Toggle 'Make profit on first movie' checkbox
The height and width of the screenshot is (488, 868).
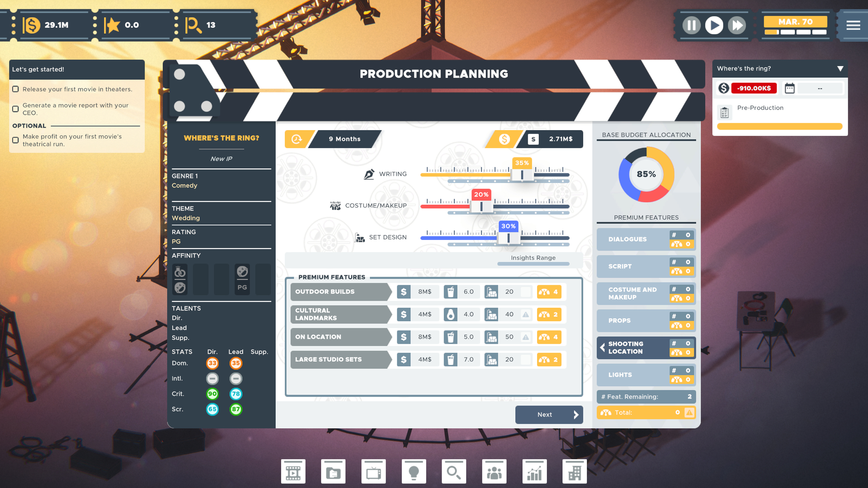(16, 140)
